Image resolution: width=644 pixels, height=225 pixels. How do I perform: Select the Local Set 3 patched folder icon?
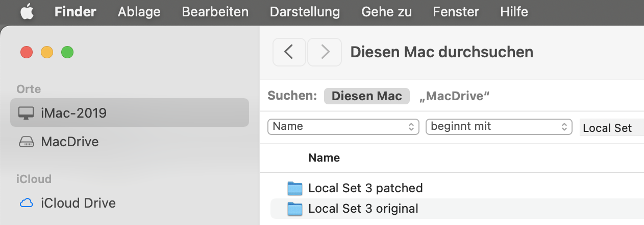pyautogui.click(x=295, y=188)
